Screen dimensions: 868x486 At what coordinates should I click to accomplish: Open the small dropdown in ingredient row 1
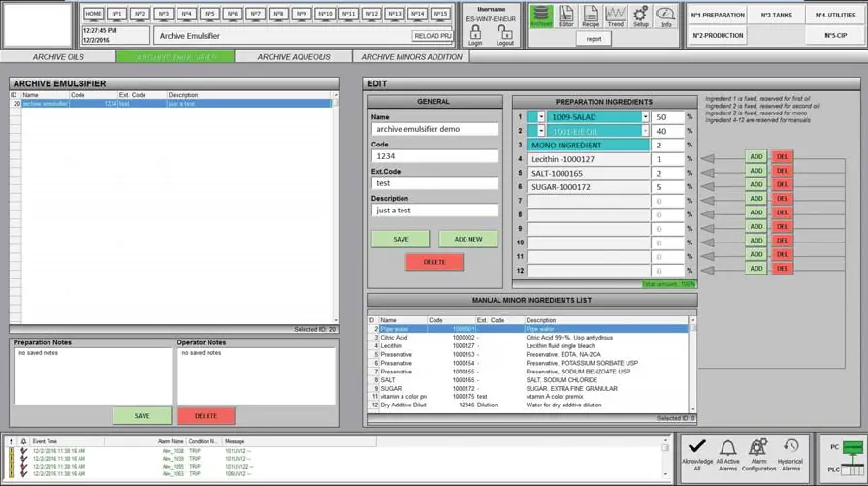coord(541,117)
